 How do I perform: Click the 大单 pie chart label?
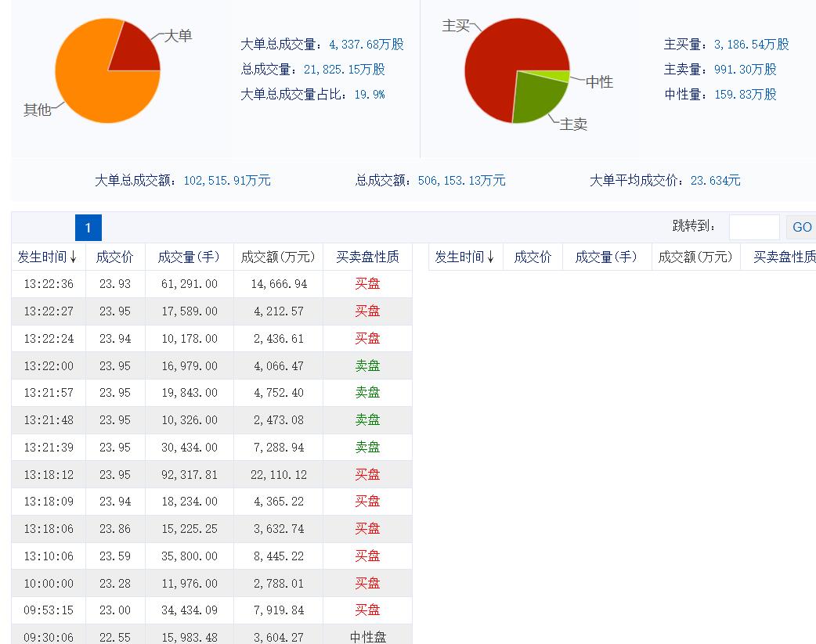coord(178,36)
